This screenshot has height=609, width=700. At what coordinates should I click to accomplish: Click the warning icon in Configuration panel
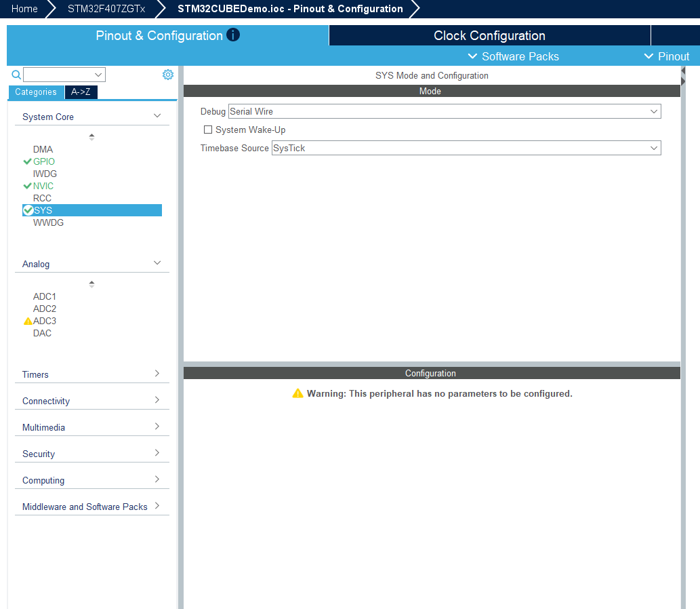297,393
